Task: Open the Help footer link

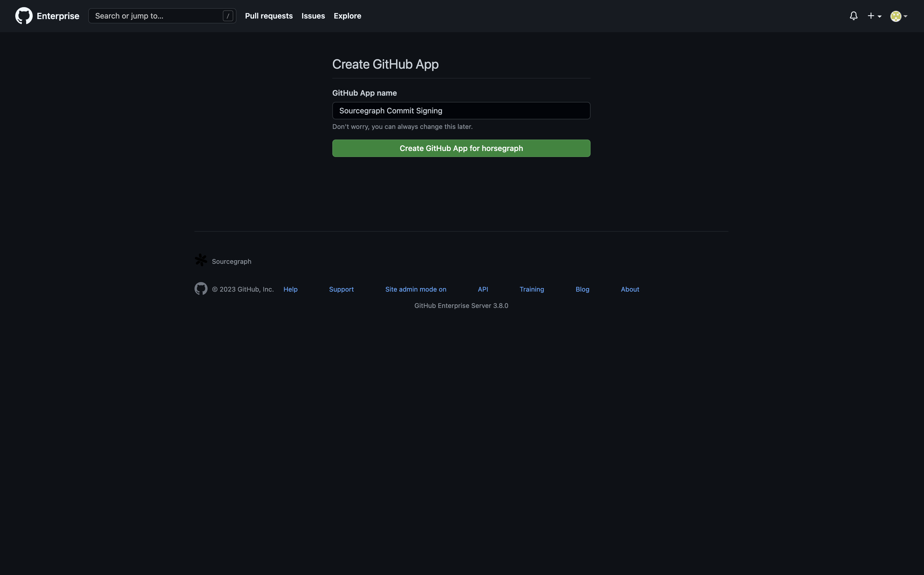Action: click(x=290, y=289)
